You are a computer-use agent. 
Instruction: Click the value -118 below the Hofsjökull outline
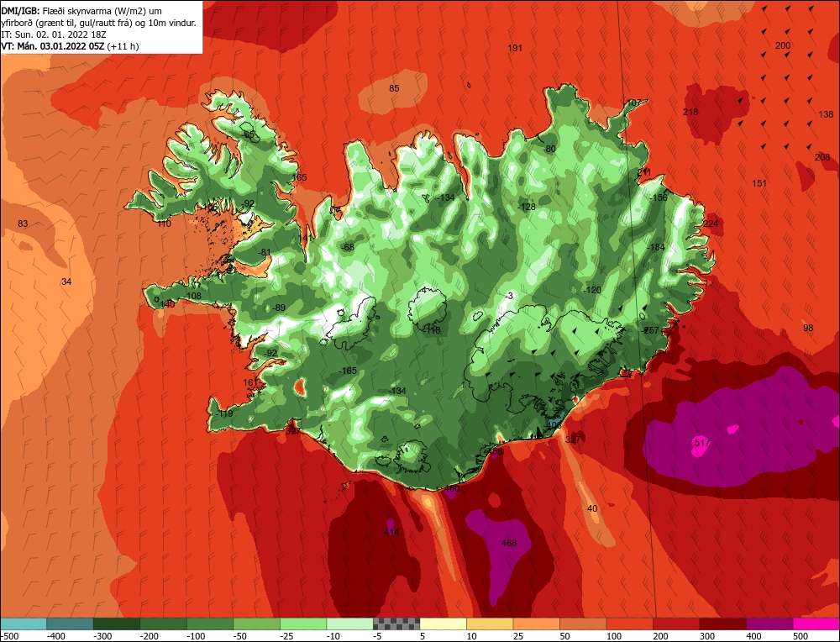coord(431,330)
